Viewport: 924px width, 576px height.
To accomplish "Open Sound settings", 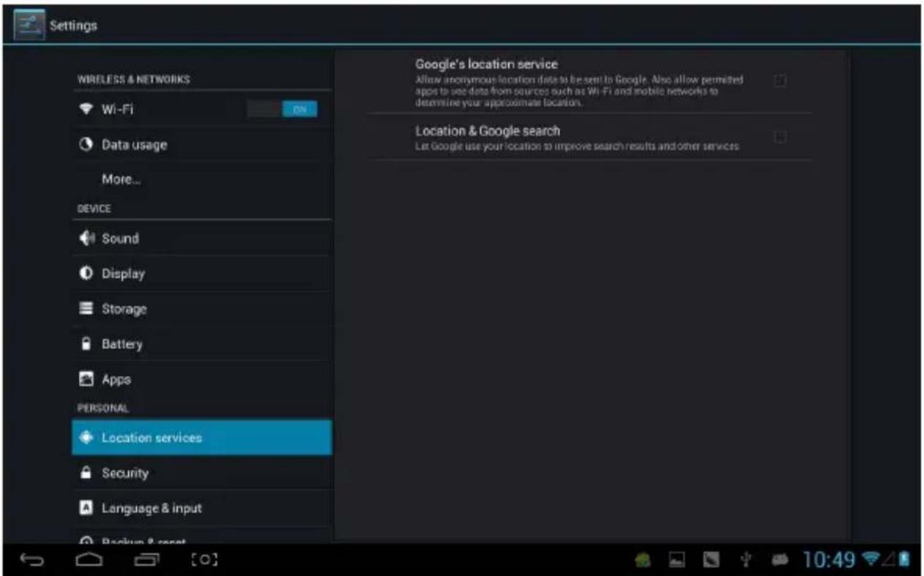I will click(x=202, y=238).
